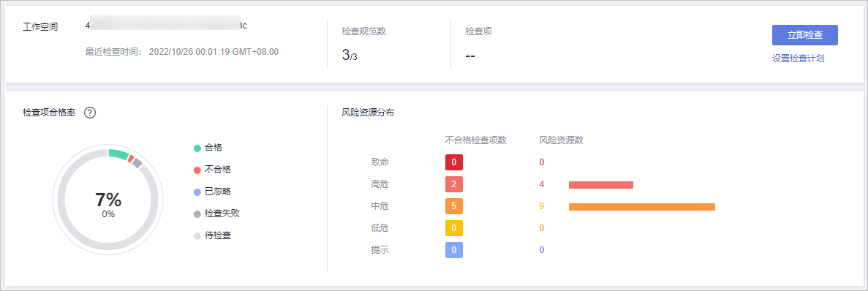Click the green segment of the donut chart
The image size is (868, 291).
point(118,154)
